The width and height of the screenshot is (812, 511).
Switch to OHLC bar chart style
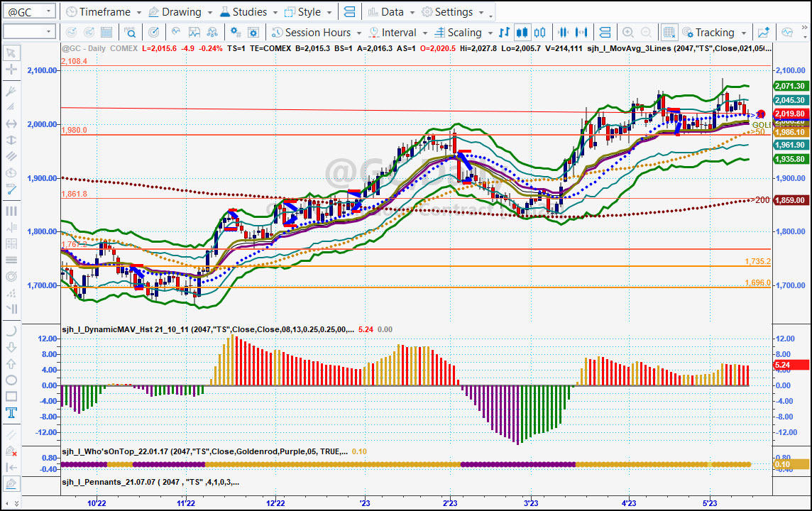[x=504, y=33]
